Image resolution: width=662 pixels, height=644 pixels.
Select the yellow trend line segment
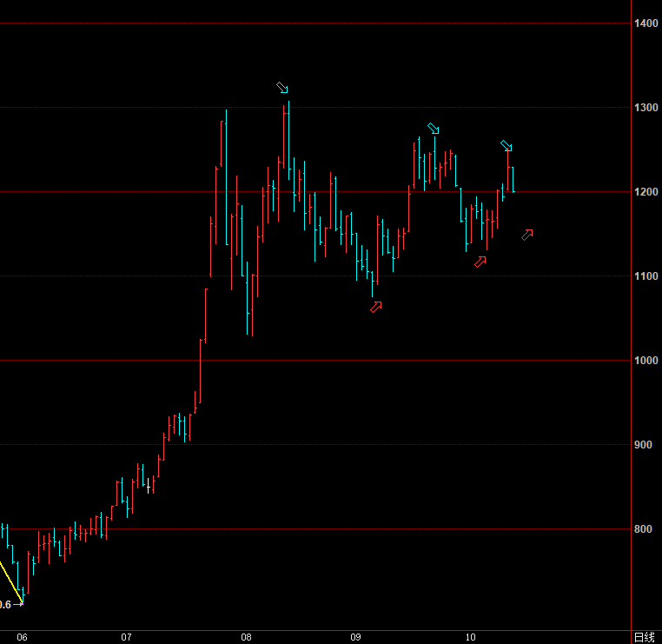(11, 583)
